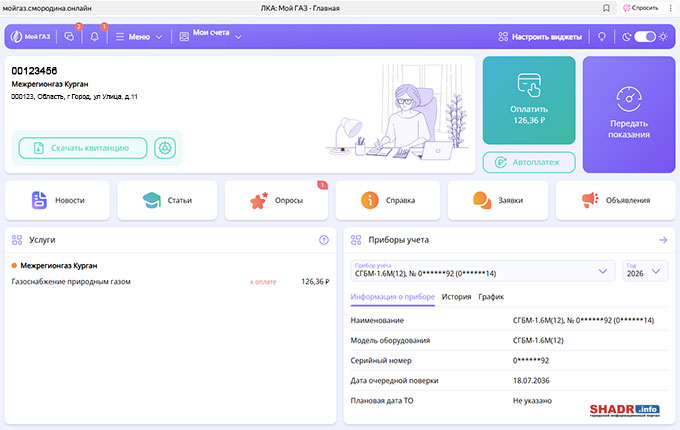Open the Объявления section

pos(611,200)
